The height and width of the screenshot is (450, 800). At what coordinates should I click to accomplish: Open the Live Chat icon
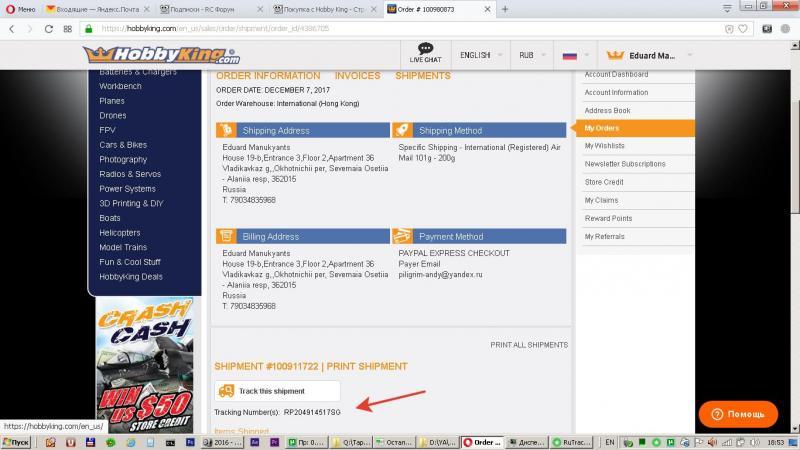pyautogui.click(x=425, y=54)
